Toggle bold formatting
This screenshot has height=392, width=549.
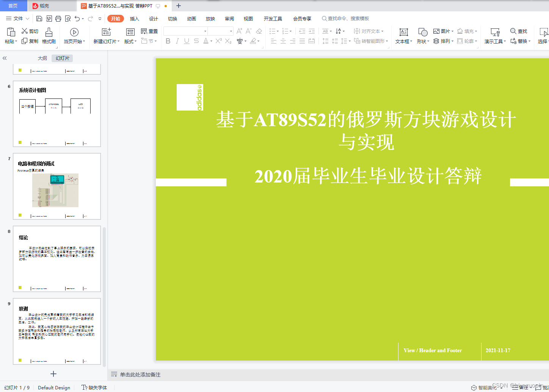[x=168, y=41]
